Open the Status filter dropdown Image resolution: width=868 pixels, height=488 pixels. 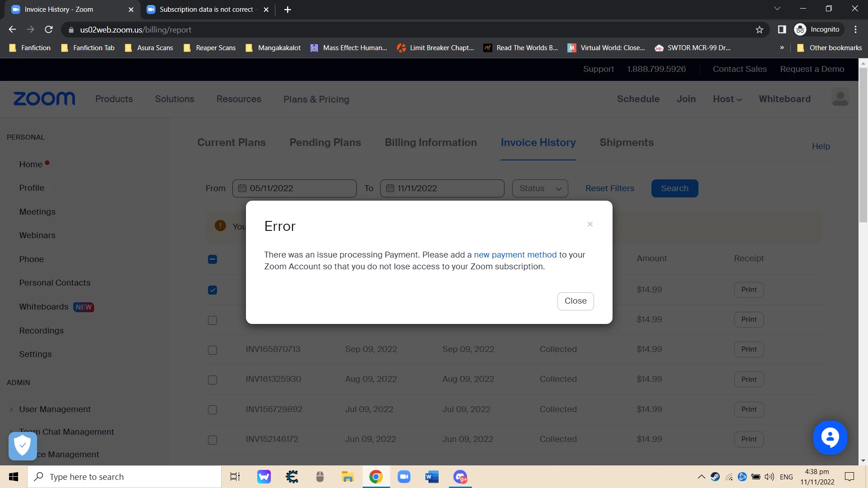tap(540, 188)
